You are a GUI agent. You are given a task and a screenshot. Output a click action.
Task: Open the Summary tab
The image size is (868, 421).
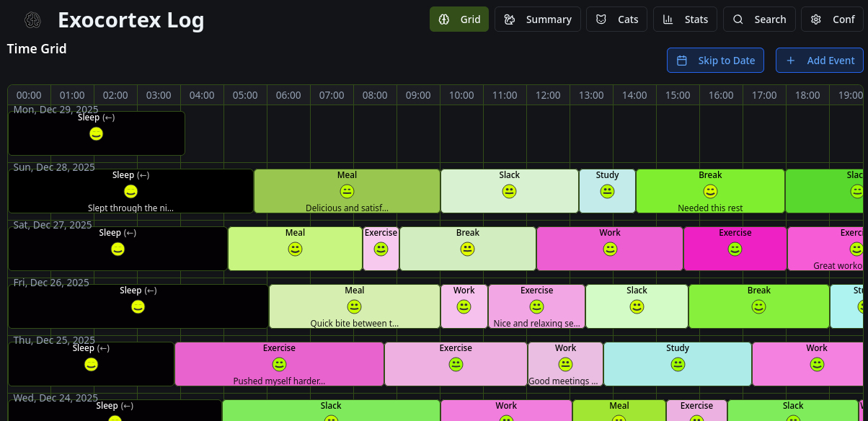[x=537, y=19]
